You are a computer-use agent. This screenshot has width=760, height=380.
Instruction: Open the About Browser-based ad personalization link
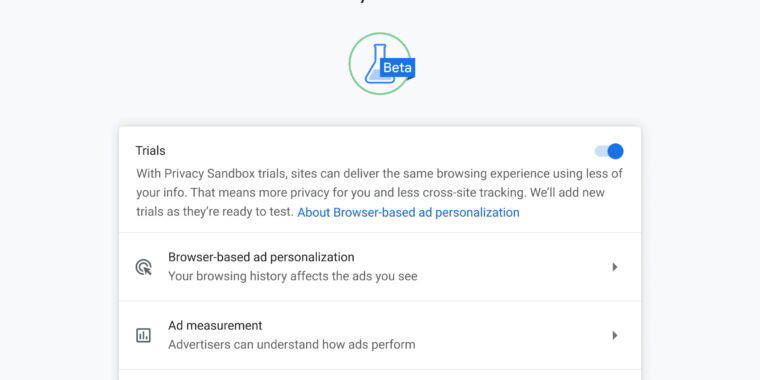coord(408,212)
